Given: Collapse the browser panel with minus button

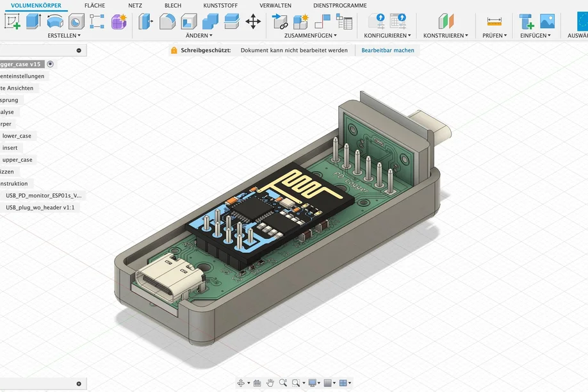Looking at the screenshot, I should [79, 50].
